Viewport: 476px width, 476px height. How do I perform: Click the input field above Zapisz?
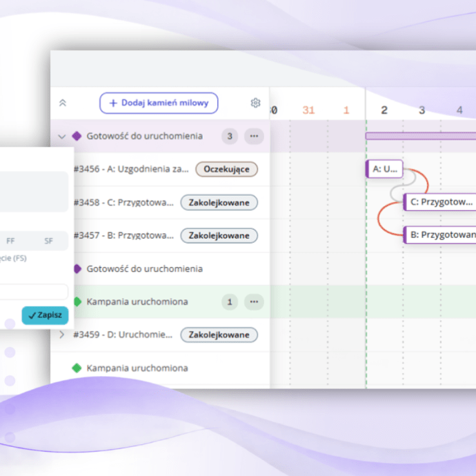point(34,292)
